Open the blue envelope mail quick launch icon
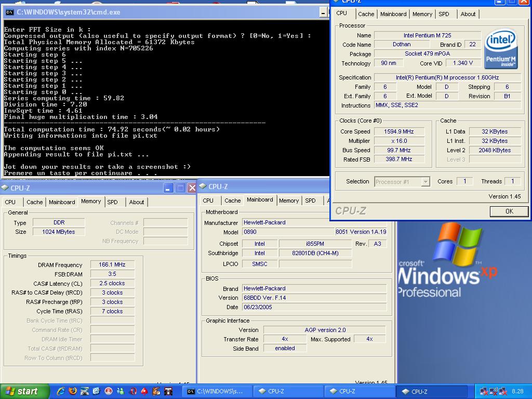532x399 pixels. pyautogui.click(x=96, y=391)
